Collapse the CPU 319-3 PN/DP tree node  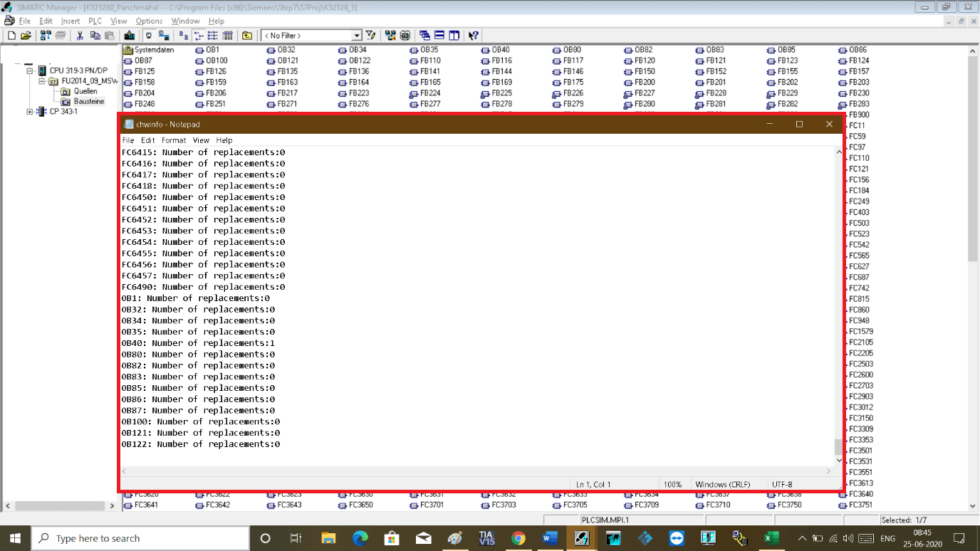click(x=30, y=71)
